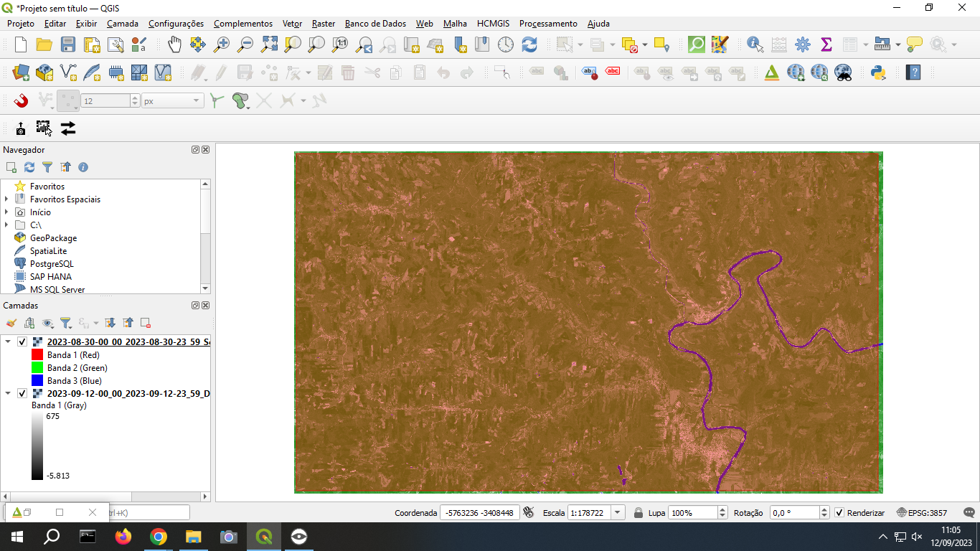Click the Sigma statistical summary icon

coord(826,44)
